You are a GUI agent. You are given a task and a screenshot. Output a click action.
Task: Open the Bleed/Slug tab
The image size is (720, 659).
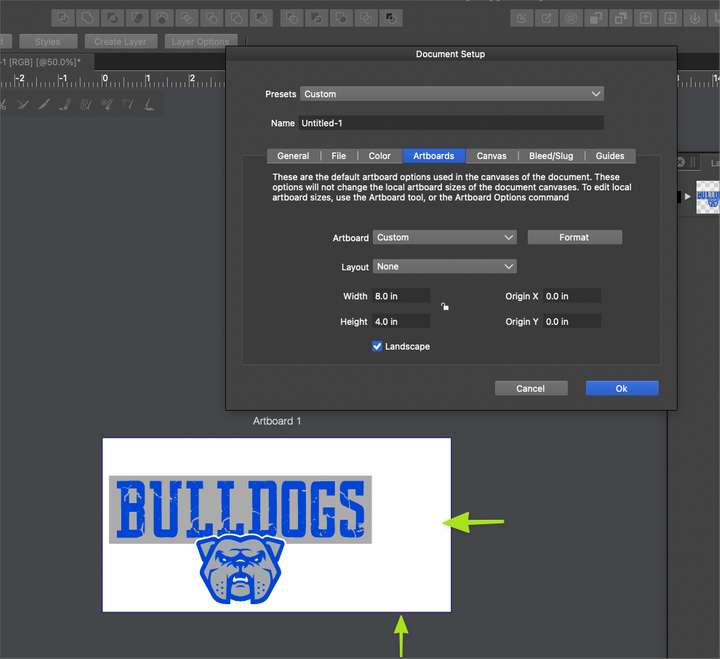click(x=551, y=156)
